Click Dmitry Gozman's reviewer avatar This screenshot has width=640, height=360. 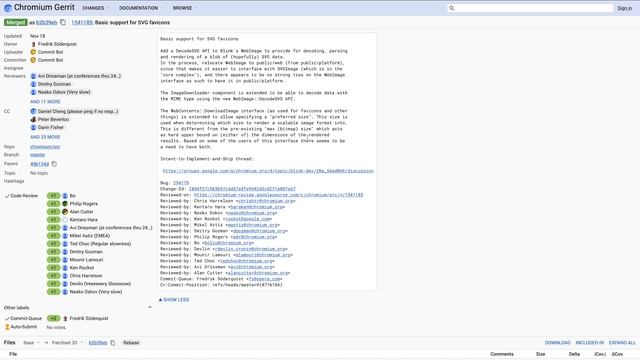coord(33,84)
